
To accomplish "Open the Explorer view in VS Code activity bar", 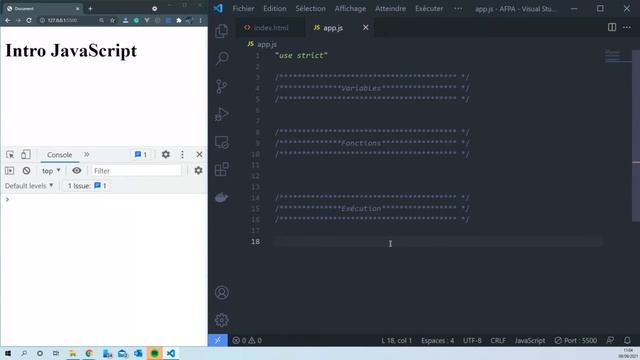I will [x=221, y=31].
